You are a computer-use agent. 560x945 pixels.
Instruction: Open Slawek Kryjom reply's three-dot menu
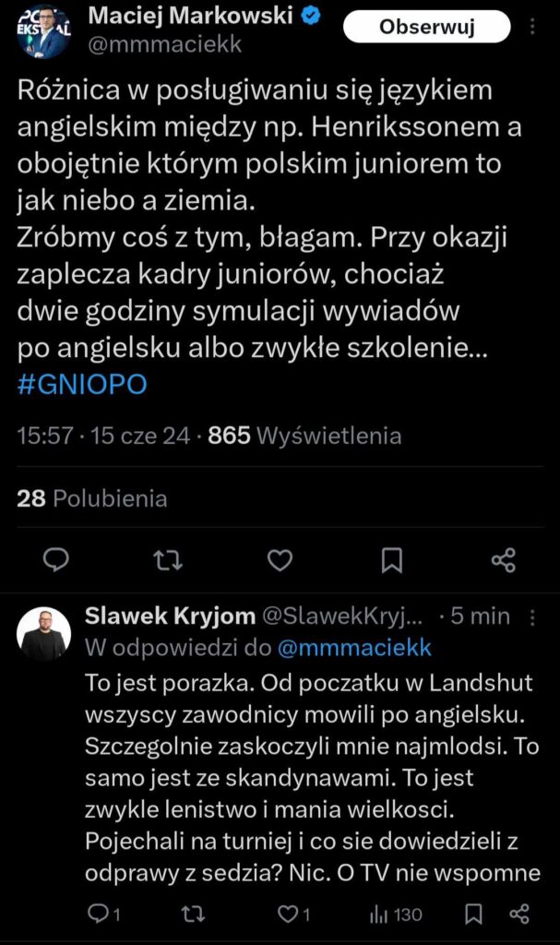tap(531, 617)
